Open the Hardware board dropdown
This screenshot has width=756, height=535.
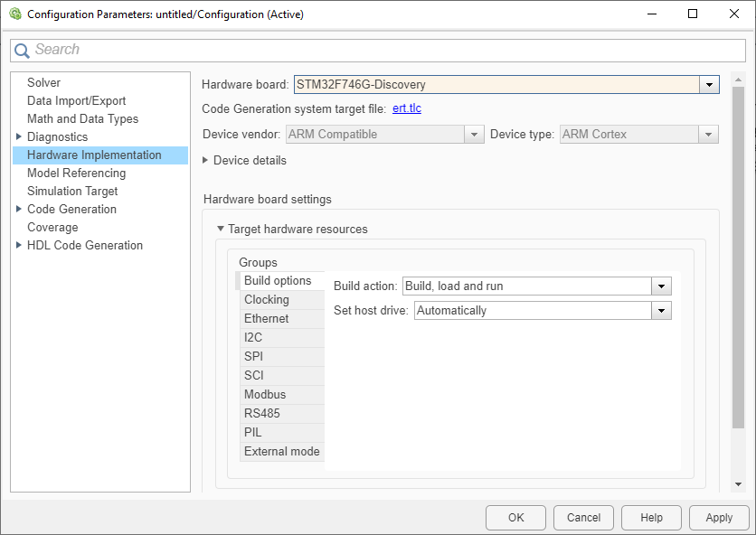pos(709,84)
